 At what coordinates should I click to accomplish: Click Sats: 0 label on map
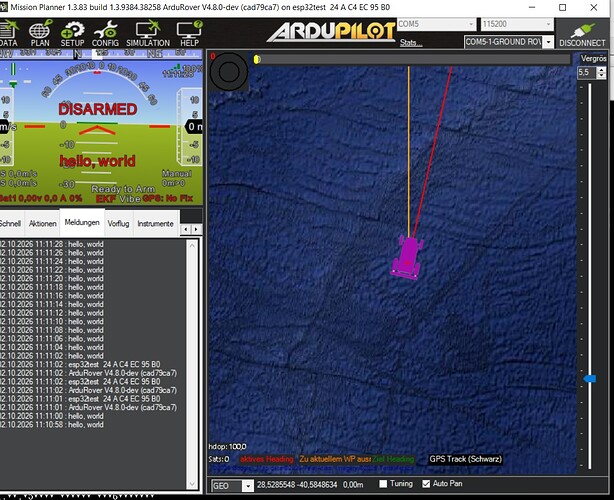219,459
